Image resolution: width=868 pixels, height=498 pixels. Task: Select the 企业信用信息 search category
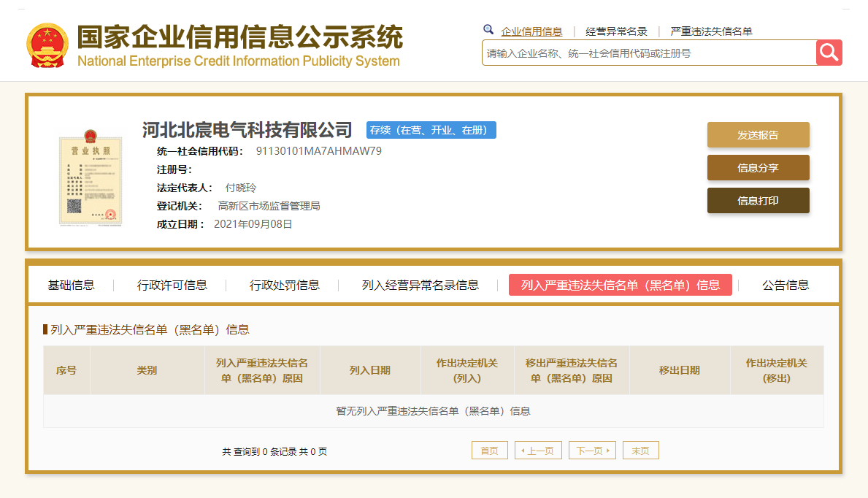(x=531, y=31)
